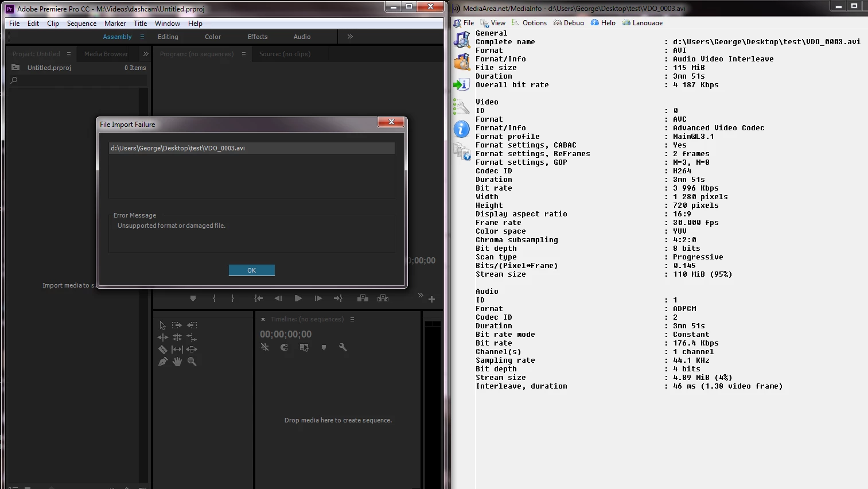Show the workspace overflow chevron menu
Image resolution: width=868 pixels, height=489 pixels.
(350, 37)
